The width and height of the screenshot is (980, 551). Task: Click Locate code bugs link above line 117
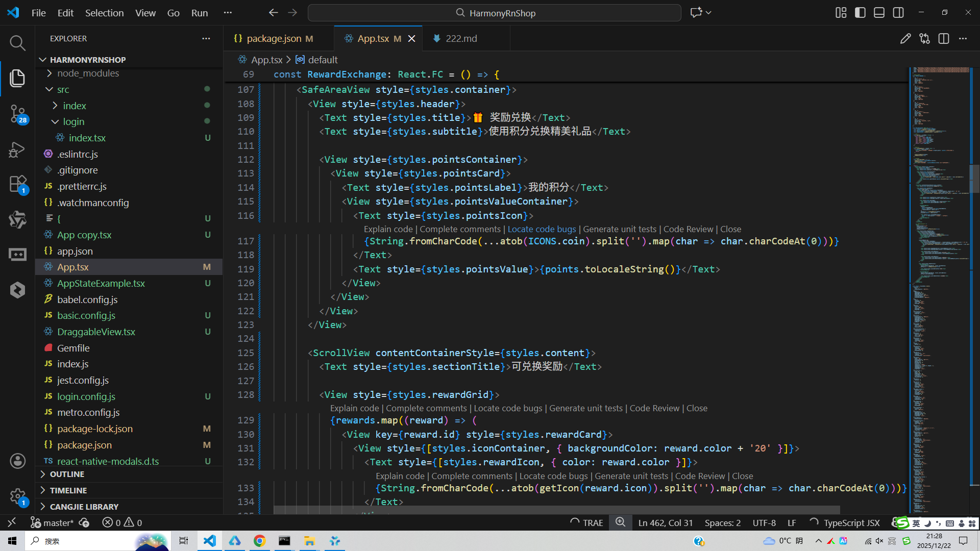(x=542, y=230)
